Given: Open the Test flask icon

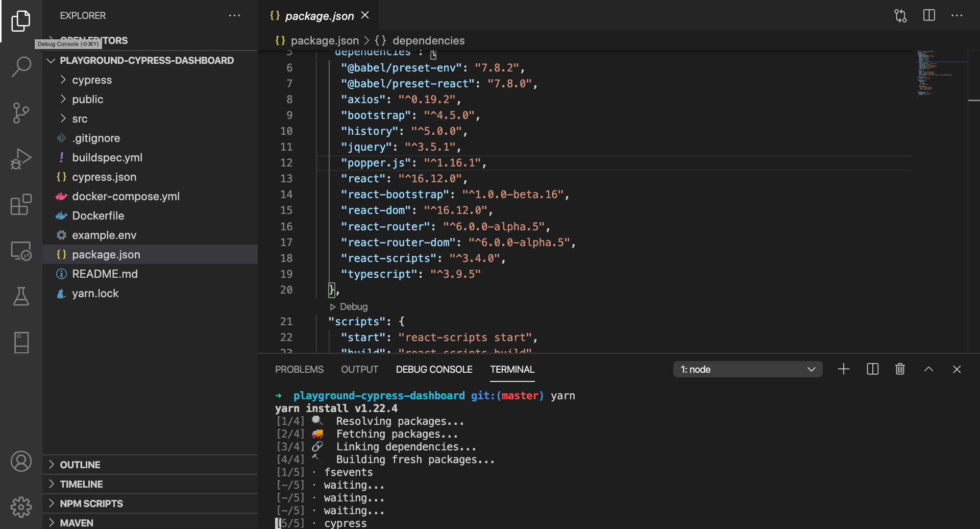Looking at the screenshot, I should click(21, 296).
